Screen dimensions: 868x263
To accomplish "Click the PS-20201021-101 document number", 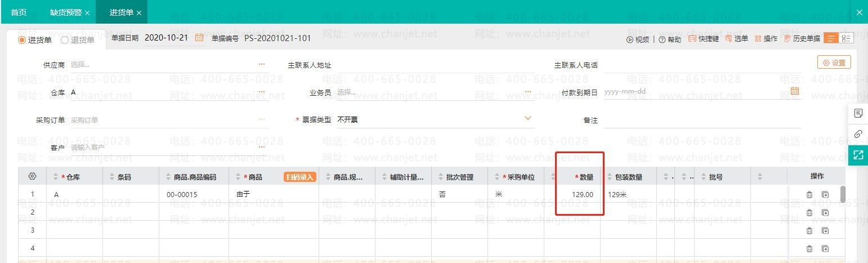I will (x=278, y=38).
